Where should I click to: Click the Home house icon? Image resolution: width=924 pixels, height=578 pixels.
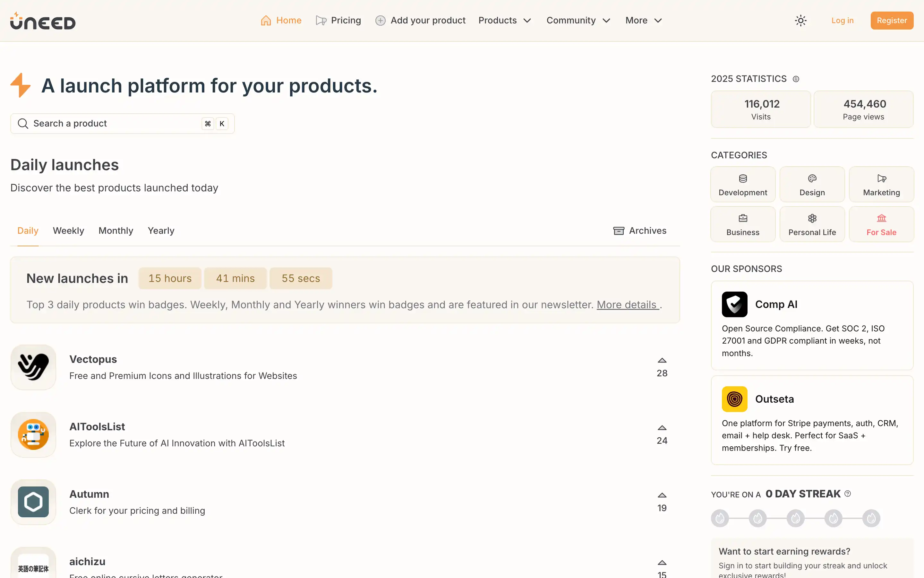266,21
